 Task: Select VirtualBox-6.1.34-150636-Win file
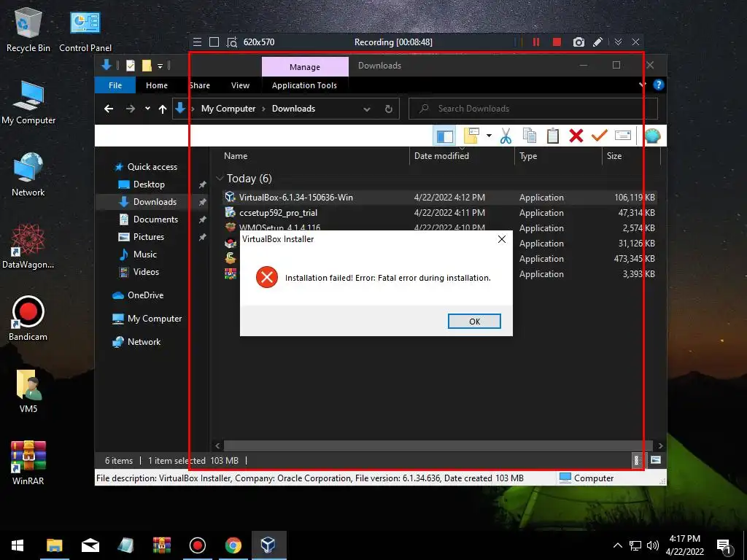[x=296, y=197]
